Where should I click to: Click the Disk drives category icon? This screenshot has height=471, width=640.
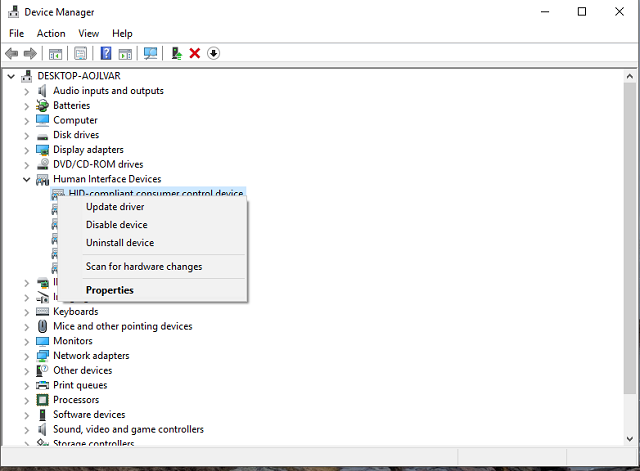42,136
